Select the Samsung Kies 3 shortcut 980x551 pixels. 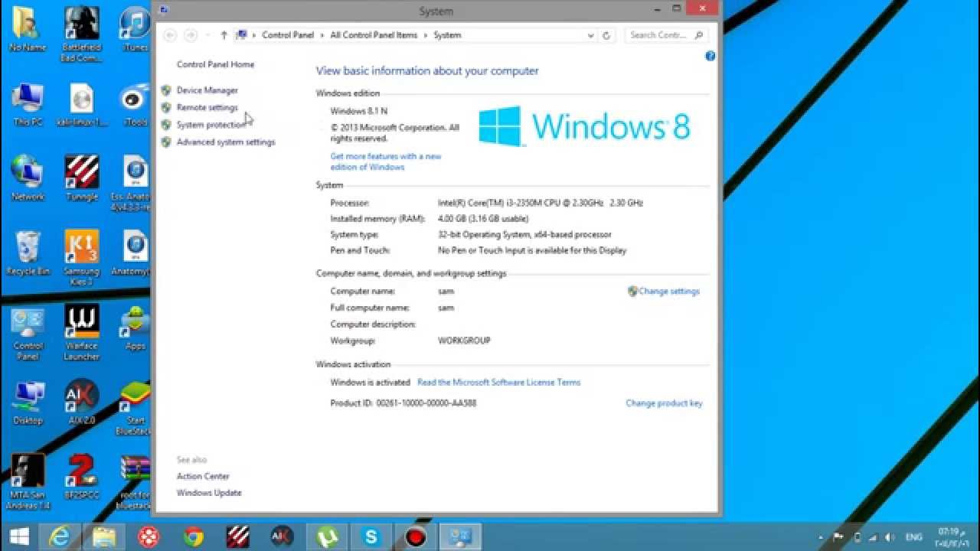point(82,258)
